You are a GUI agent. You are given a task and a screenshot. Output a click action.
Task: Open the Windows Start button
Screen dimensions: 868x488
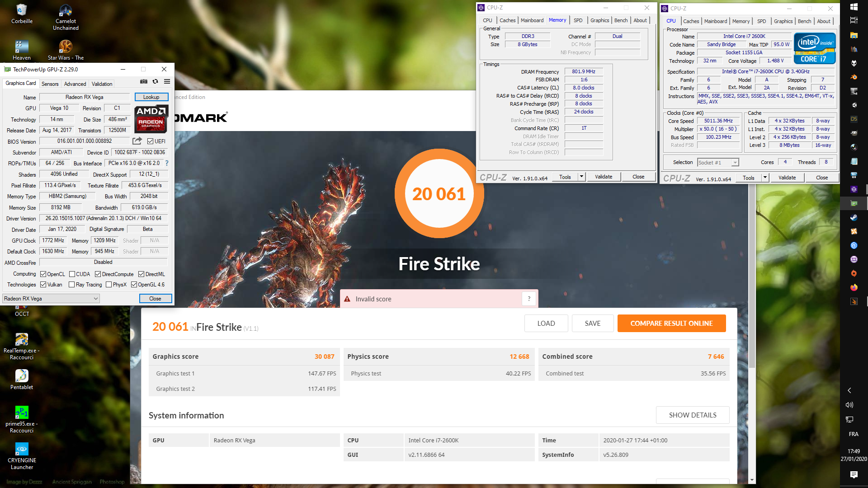click(854, 7)
